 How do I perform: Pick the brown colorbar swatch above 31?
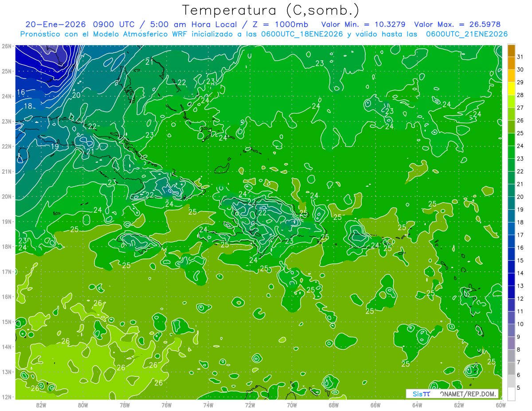pyautogui.click(x=511, y=51)
